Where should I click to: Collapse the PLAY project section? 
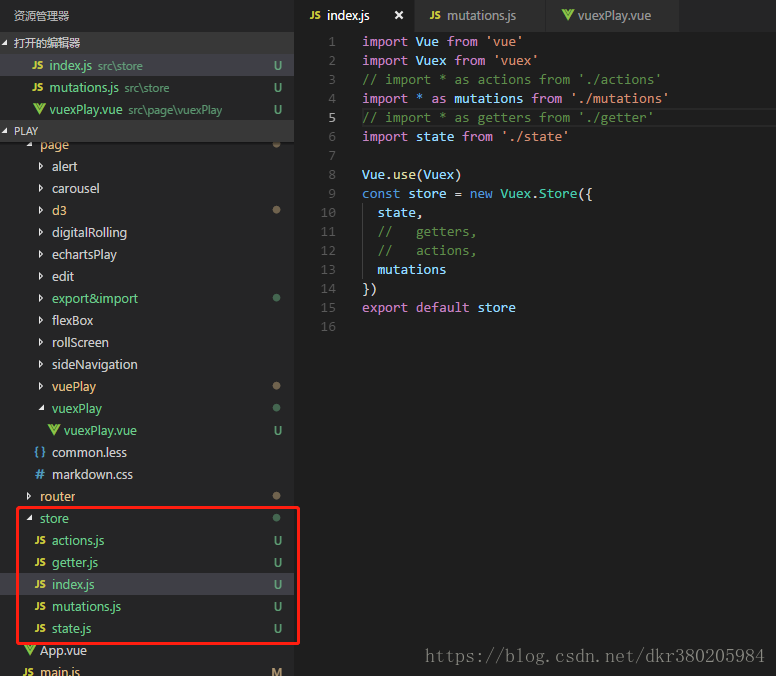[5, 131]
